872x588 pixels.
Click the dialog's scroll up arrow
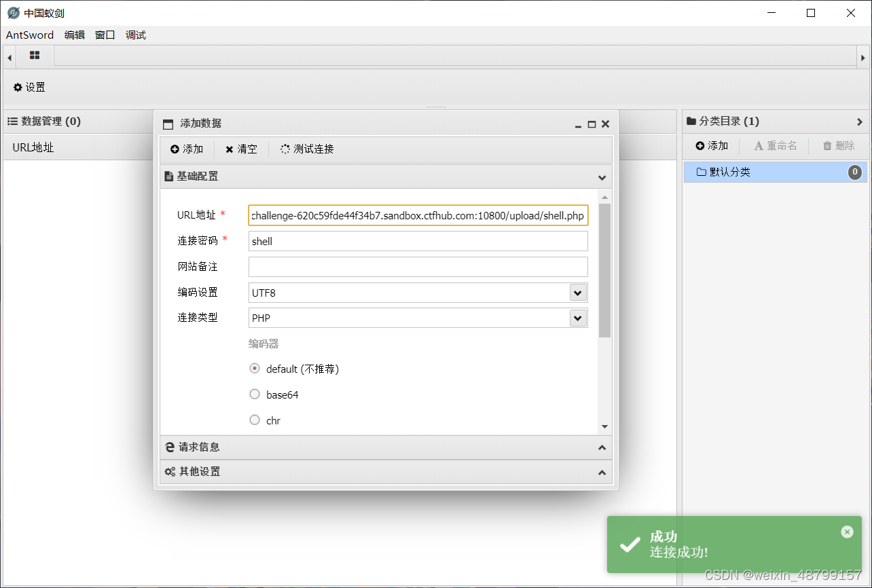coord(604,197)
